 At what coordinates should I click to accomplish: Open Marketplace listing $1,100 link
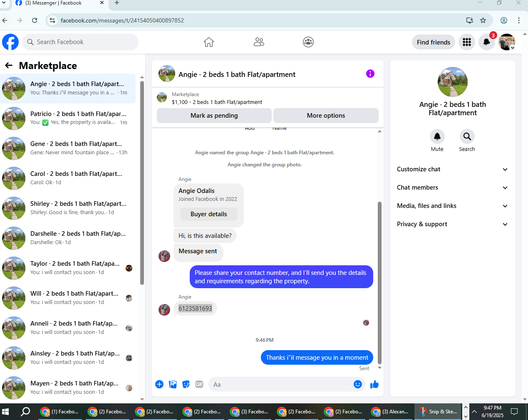click(x=217, y=102)
